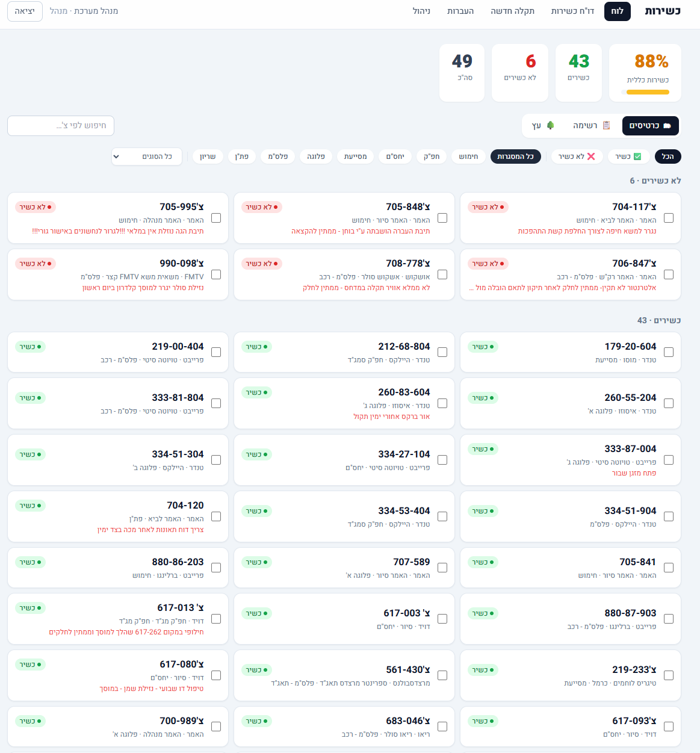This screenshot has width=700, height=753.
Task: Filter by the יחס"ם chip
Action: tap(395, 156)
